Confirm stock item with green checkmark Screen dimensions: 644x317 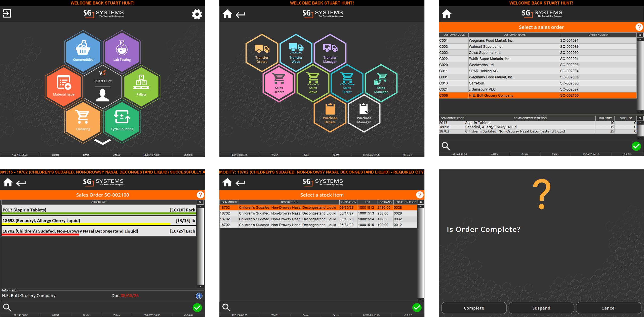(417, 307)
